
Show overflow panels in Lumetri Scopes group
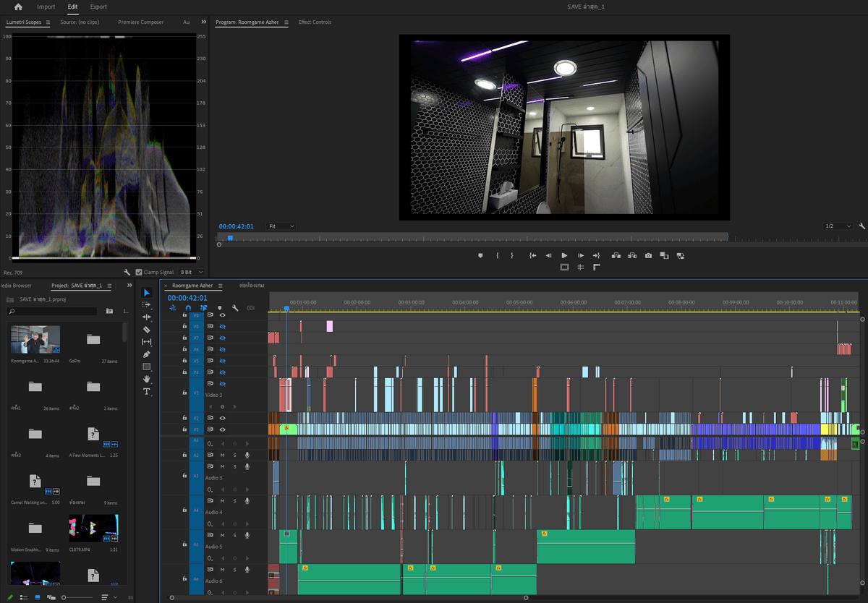point(203,22)
